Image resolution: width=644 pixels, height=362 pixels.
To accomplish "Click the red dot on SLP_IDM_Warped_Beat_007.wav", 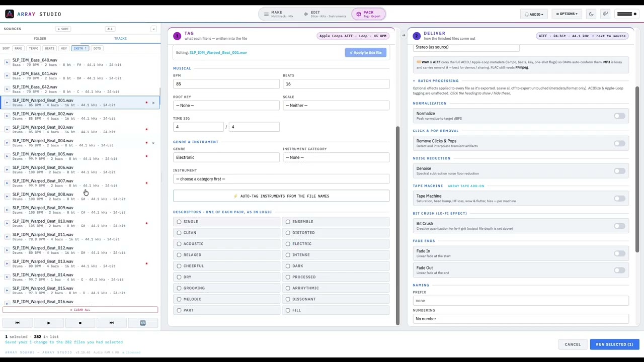I will click(146, 183).
